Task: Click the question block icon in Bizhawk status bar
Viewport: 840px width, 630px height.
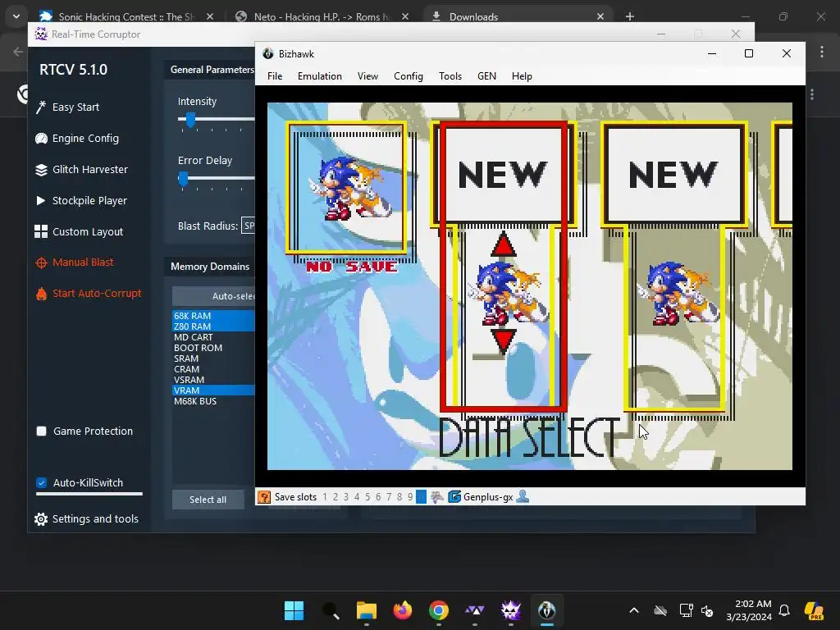Action: tap(263, 496)
